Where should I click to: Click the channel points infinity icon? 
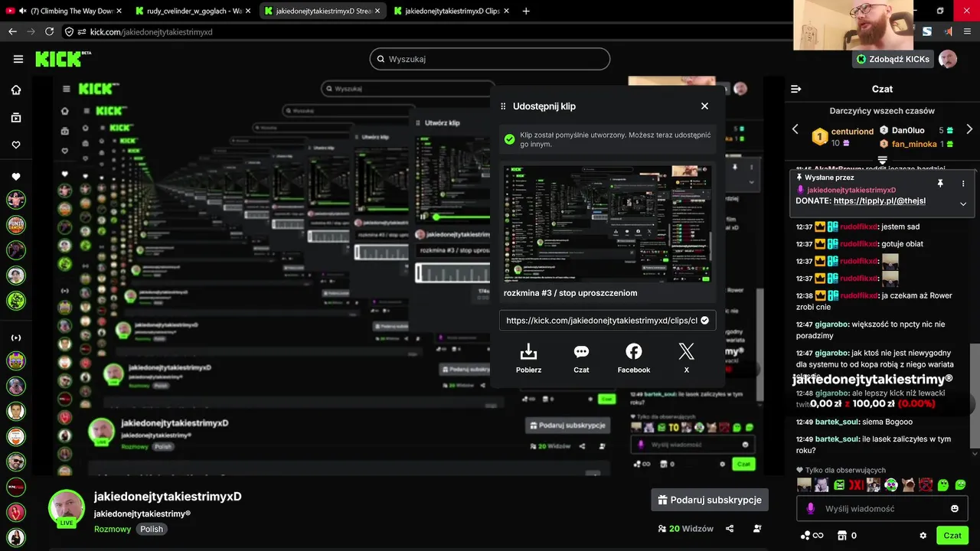pyautogui.click(x=812, y=536)
